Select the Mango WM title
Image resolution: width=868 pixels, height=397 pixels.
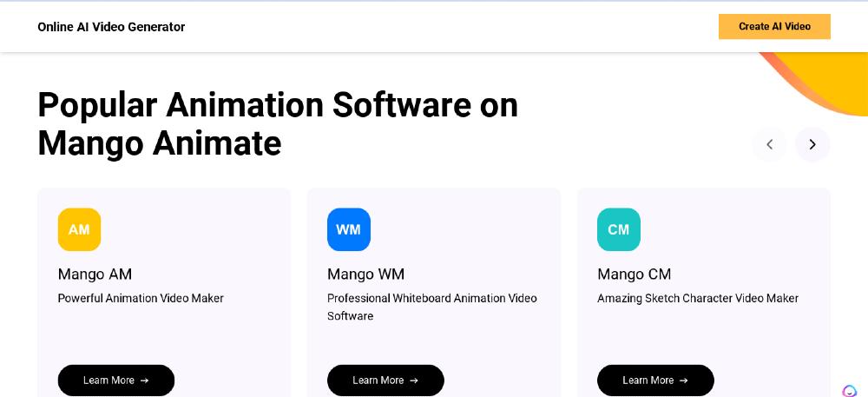point(366,275)
